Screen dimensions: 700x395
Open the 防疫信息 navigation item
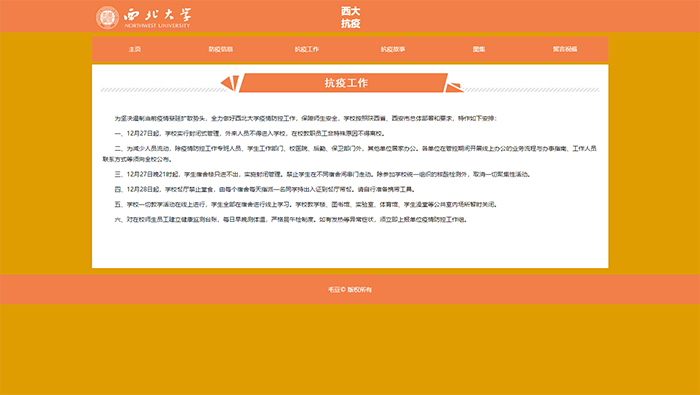[x=221, y=49]
